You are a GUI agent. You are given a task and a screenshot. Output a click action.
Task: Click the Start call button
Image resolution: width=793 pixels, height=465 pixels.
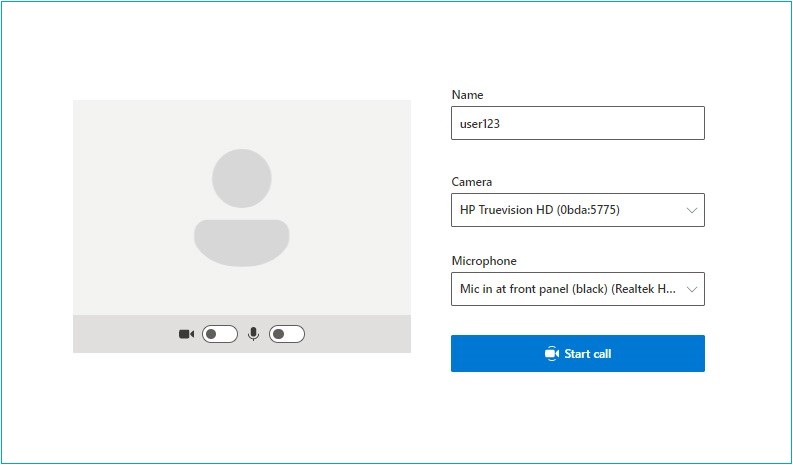[x=578, y=353]
